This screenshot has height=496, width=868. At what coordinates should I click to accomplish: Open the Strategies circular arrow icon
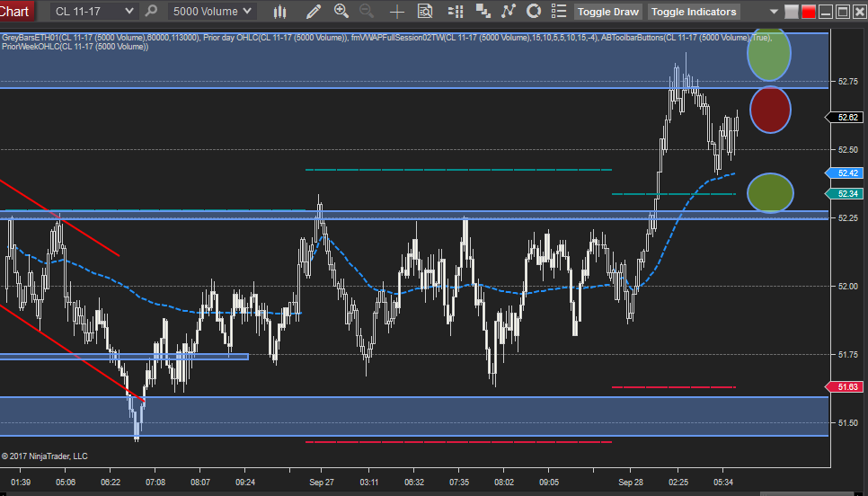[534, 11]
